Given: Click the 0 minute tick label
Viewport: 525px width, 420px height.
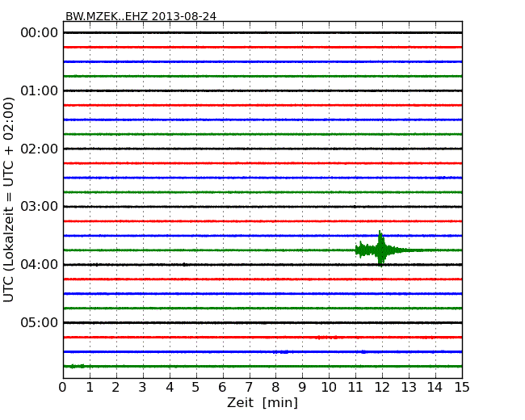Looking at the screenshot, I should coord(63,387).
